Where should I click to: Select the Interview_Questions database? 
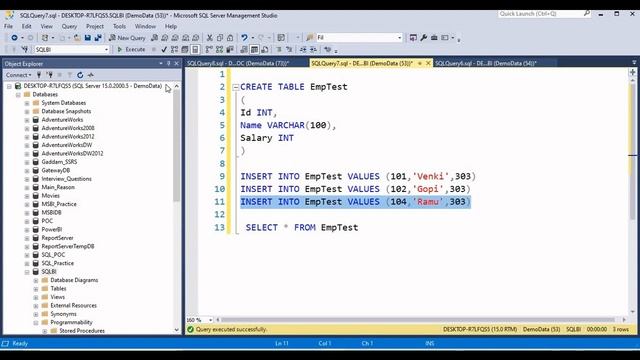(67, 179)
